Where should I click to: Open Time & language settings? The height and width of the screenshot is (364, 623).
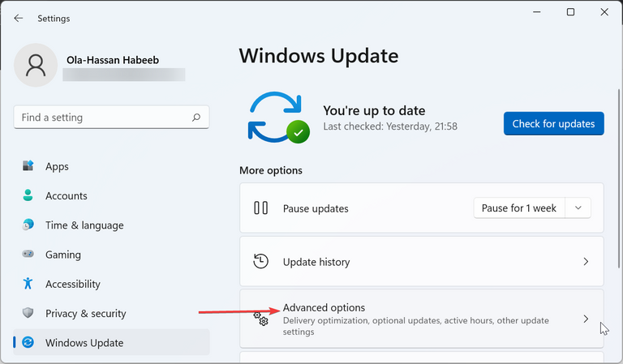111,225
